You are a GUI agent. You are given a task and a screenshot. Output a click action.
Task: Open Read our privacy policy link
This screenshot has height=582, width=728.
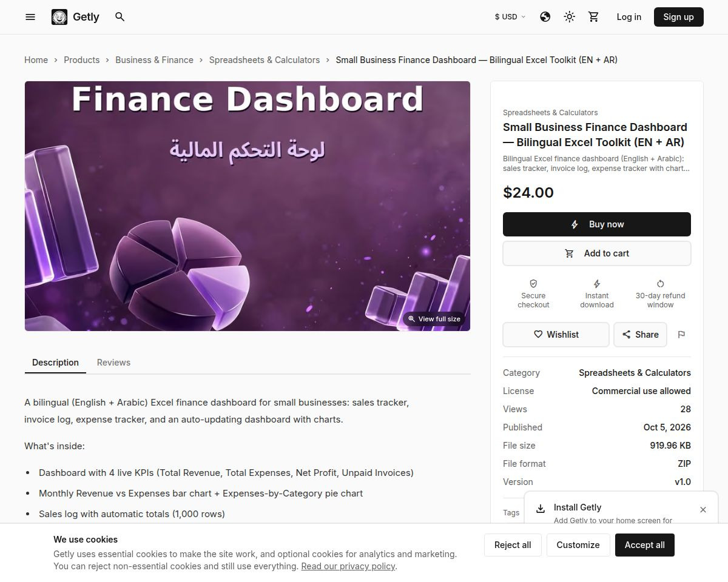pos(348,566)
